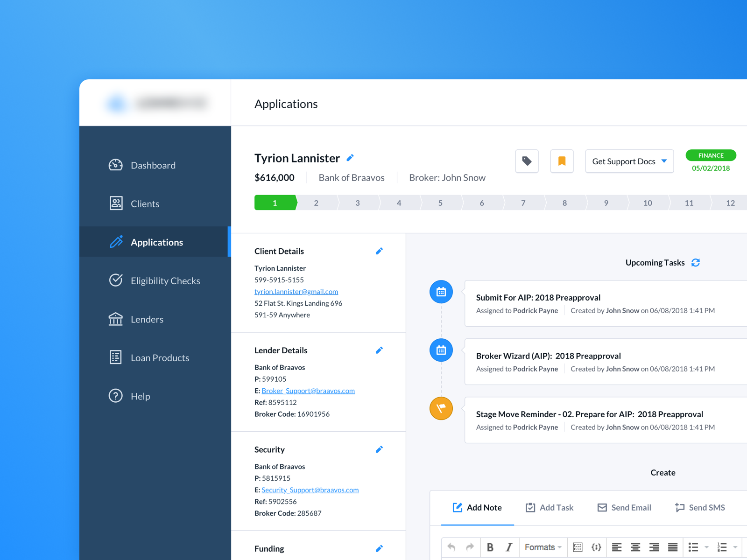Edit the Lender Details section
Screen dimensions: 747x560
click(x=379, y=350)
